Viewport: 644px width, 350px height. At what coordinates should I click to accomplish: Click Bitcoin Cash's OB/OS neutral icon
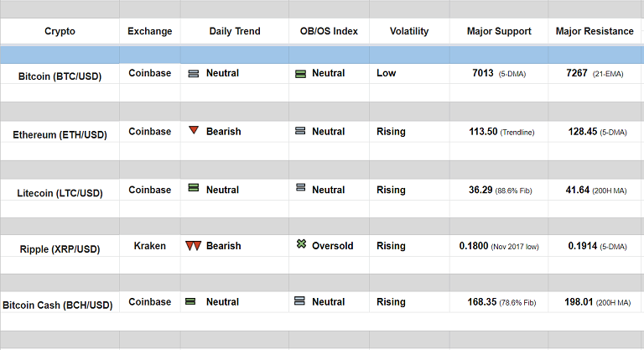click(x=299, y=301)
